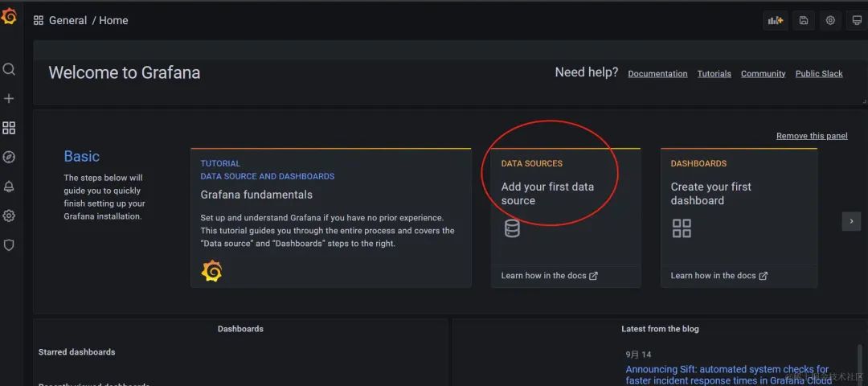Click the Add panel toolbar icon
Image resolution: width=868 pixels, height=386 pixels.
pyautogui.click(x=775, y=20)
